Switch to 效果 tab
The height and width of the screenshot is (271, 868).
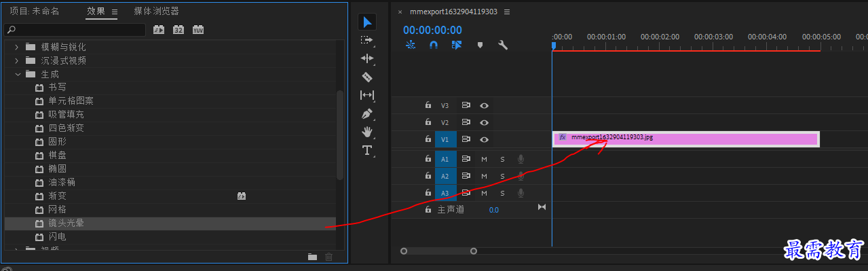coord(96,12)
